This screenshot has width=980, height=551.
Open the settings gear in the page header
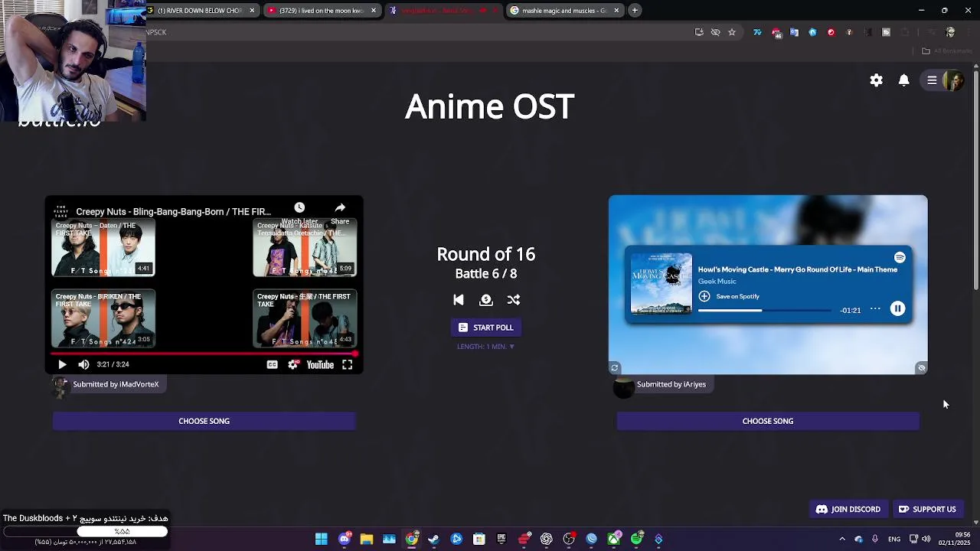tap(876, 80)
